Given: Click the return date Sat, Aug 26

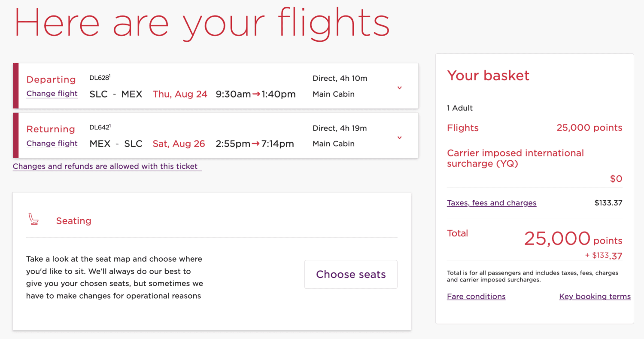Looking at the screenshot, I should (179, 144).
